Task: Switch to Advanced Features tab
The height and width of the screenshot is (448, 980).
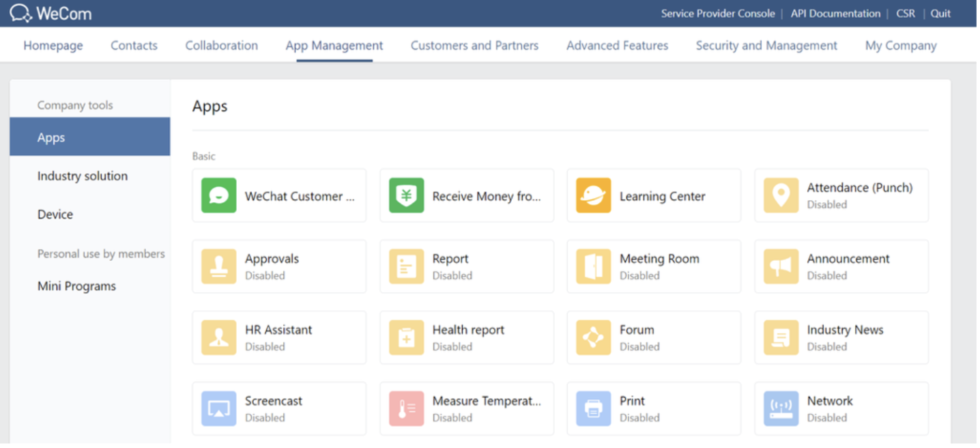Action: point(618,46)
